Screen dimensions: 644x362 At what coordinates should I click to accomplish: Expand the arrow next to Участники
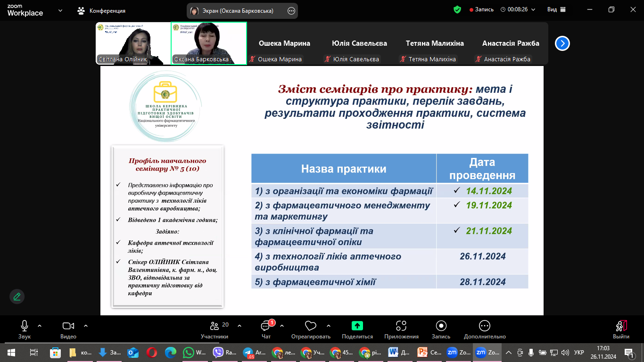click(x=239, y=326)
